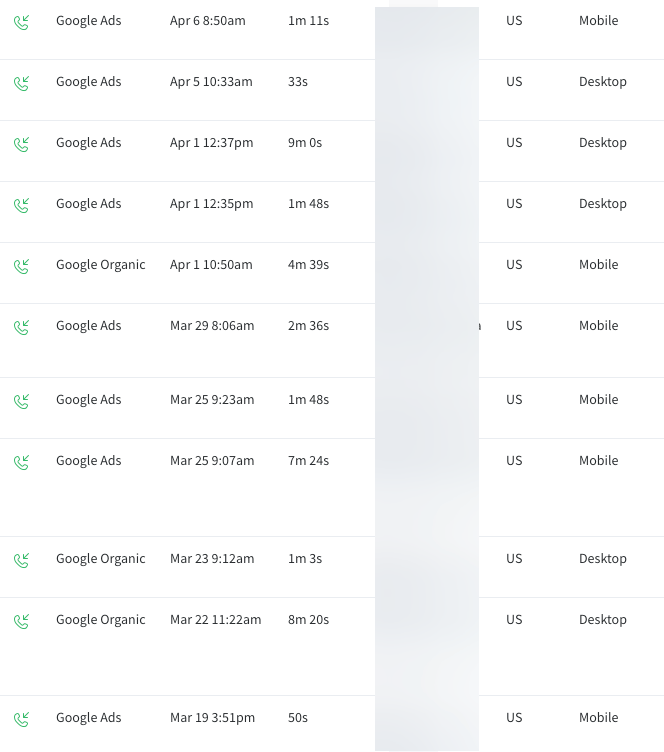Click Desktop device on 33s call row
The height and width of the screenshot is (752, 664).
point(602,82)
